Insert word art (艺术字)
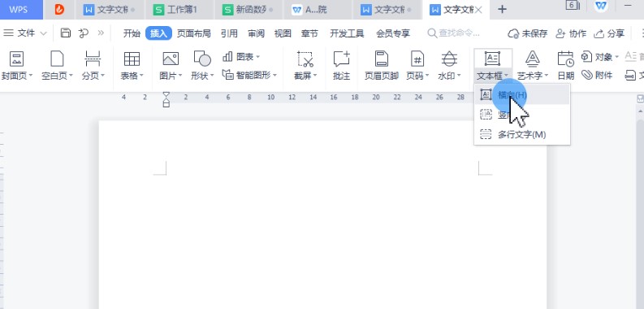The width and height of the screenshot is (644, 309). 533,64
